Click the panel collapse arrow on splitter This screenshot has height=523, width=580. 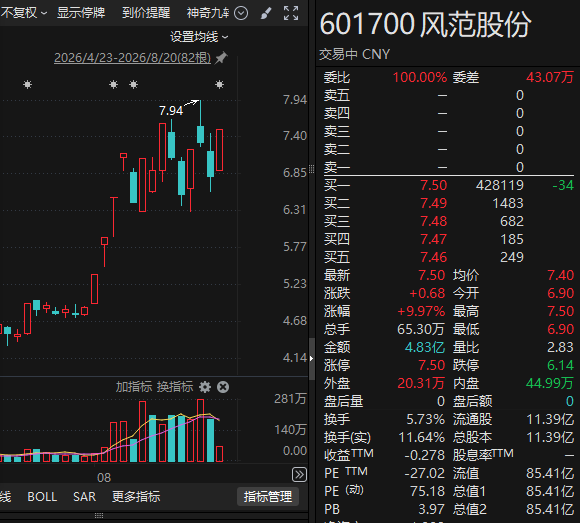(x=311, y=358)
